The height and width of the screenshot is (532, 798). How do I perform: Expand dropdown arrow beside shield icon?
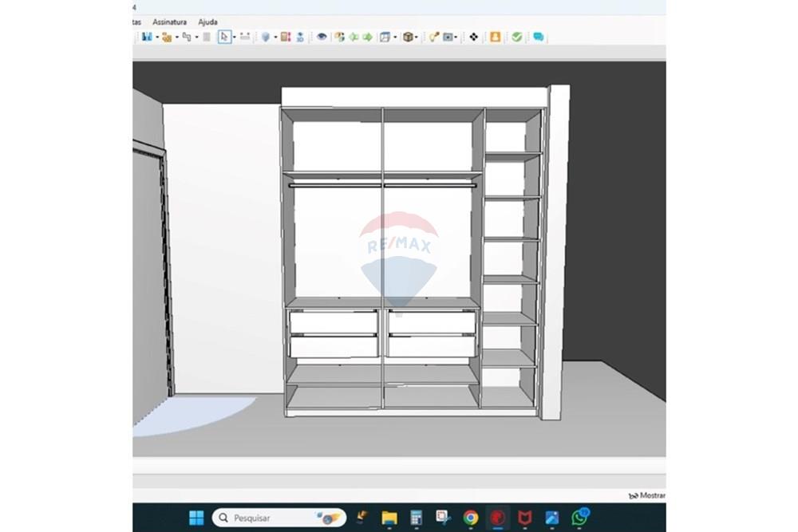point(275,37)
